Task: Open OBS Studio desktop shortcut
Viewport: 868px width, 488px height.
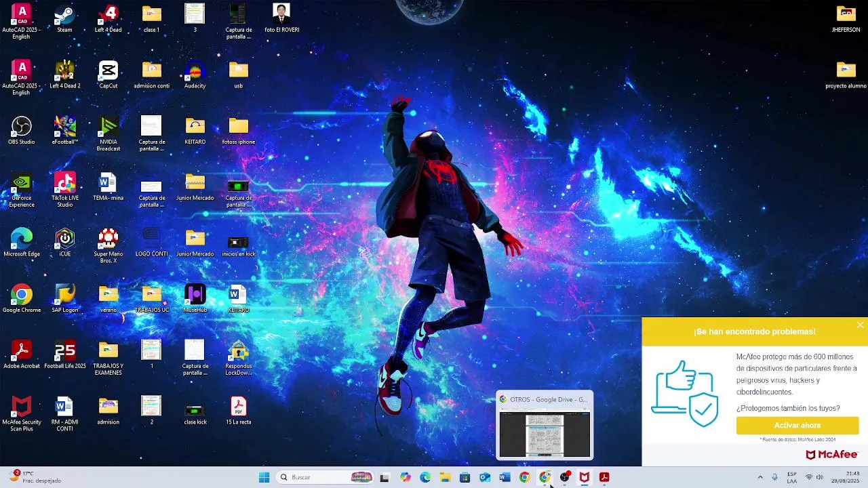Action: pyautogui.click(x=21, y=130)
